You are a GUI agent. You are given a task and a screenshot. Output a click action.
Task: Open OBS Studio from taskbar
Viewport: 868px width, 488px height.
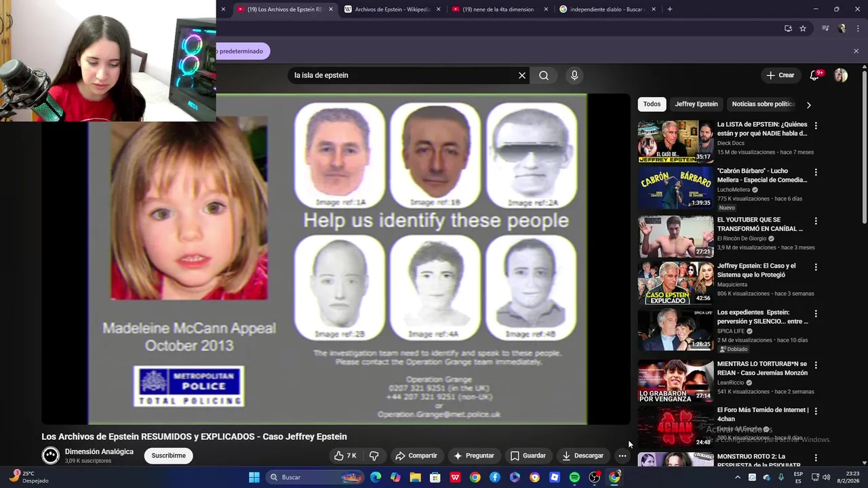[594, 477]
